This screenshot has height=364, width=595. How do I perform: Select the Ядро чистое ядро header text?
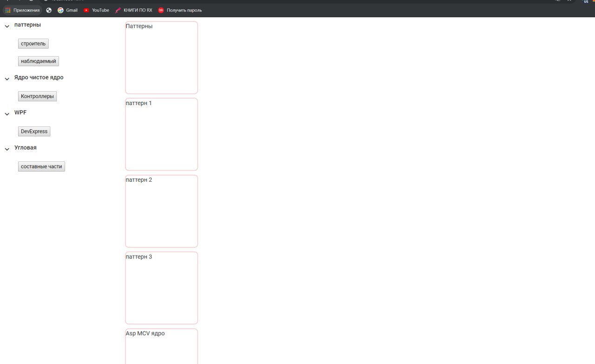tap(39, 78)
